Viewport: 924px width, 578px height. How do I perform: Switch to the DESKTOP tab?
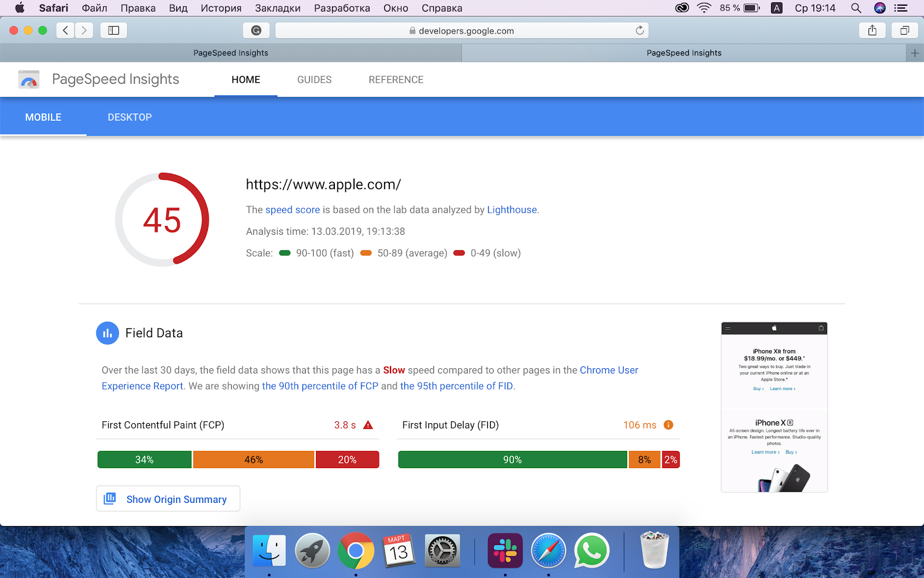[x=130, y=117]
